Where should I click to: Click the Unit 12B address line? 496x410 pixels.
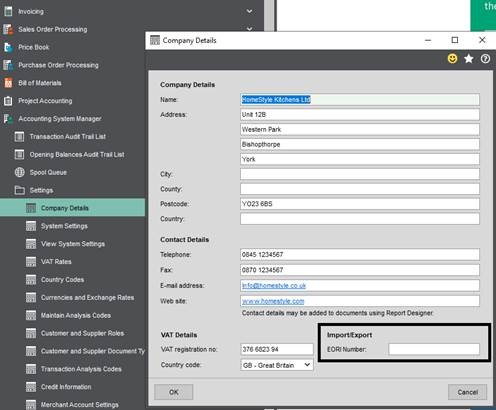click(360, 115)
